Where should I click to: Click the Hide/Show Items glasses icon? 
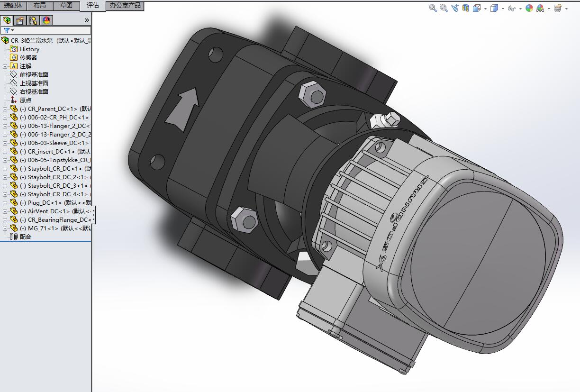coord(511,8)
